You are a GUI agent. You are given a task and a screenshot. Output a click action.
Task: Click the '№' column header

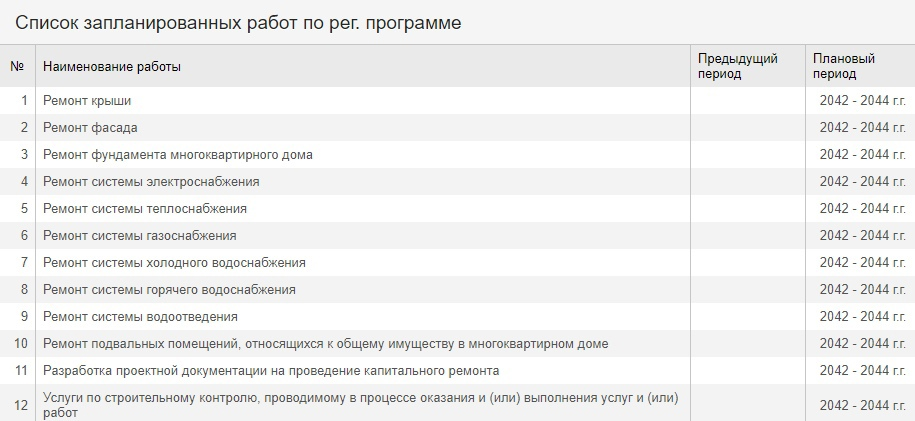pos(17,67)
